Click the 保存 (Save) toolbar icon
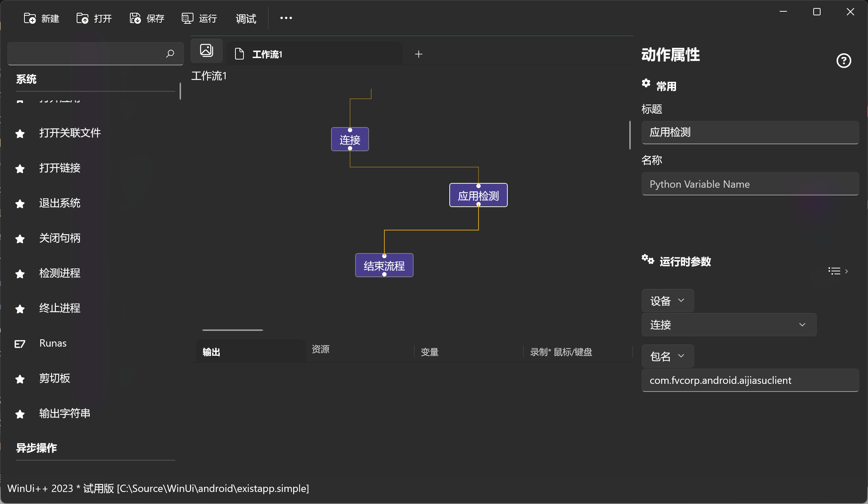Screen dimensions: 868x504 pos(135,18)
